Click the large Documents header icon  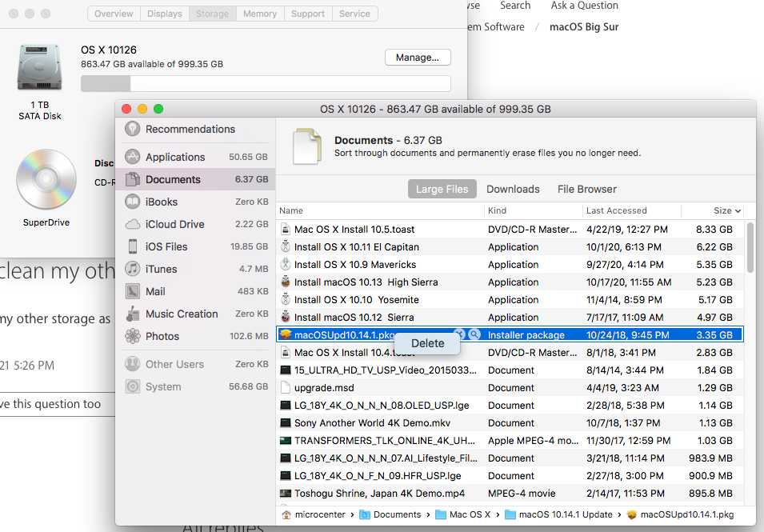pyautogui.click(x=307, y=146)
